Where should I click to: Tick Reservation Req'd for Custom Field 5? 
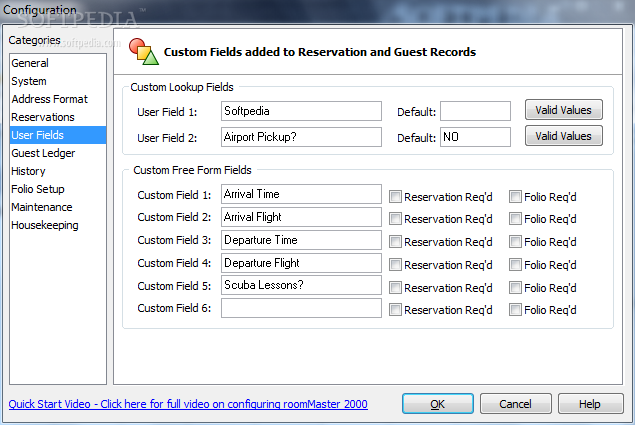tap(395, 288)
